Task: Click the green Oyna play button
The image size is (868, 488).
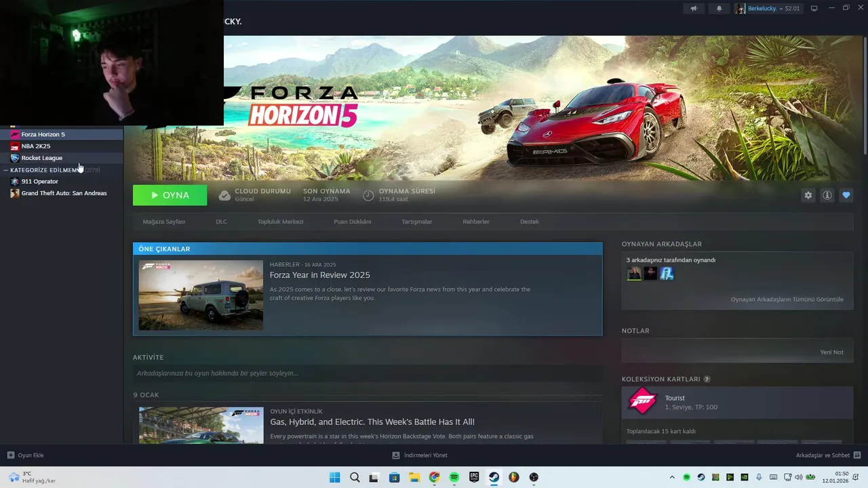Action: [x=170, y=195]
